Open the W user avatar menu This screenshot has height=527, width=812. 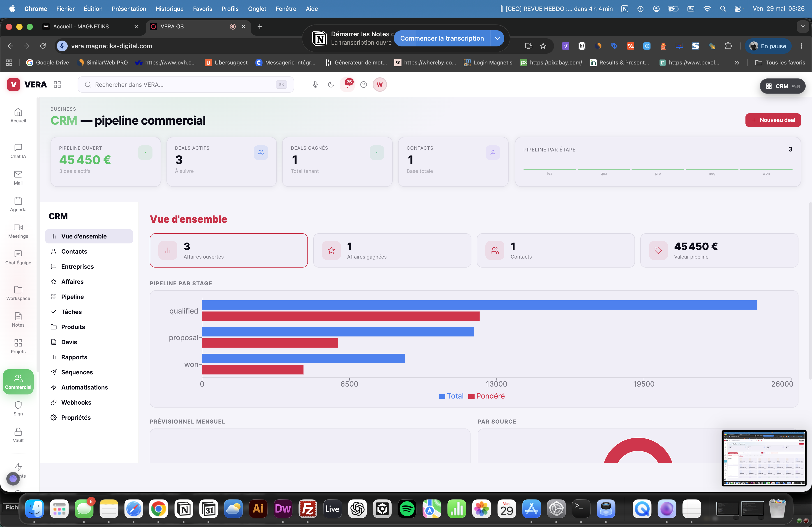380,85
